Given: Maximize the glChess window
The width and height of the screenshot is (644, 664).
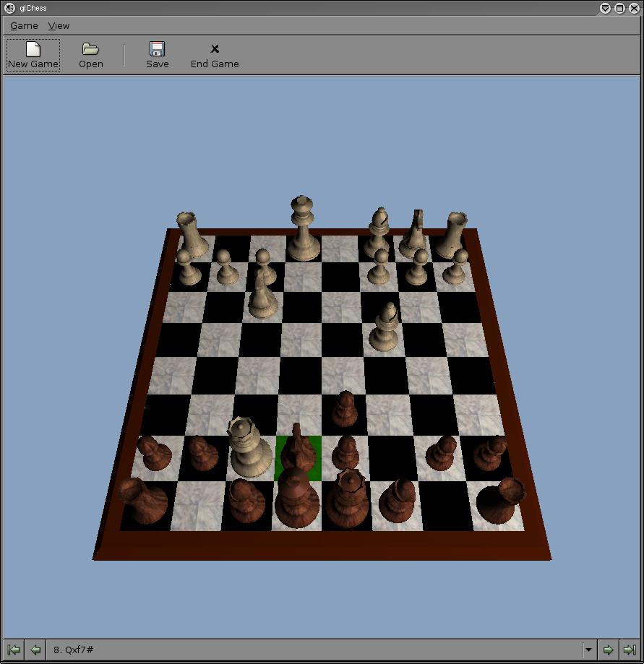Looking at the screenshot, I should coord(619,8).
